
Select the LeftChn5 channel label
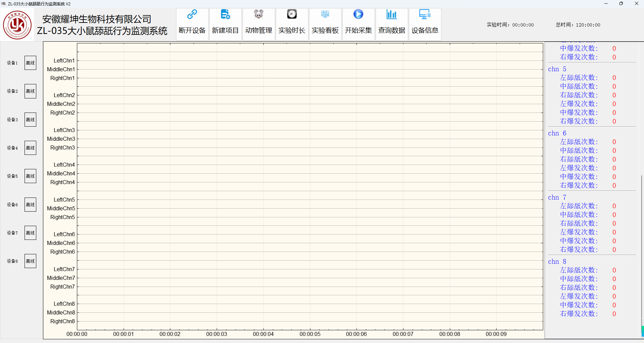click(x=64, y=200)
